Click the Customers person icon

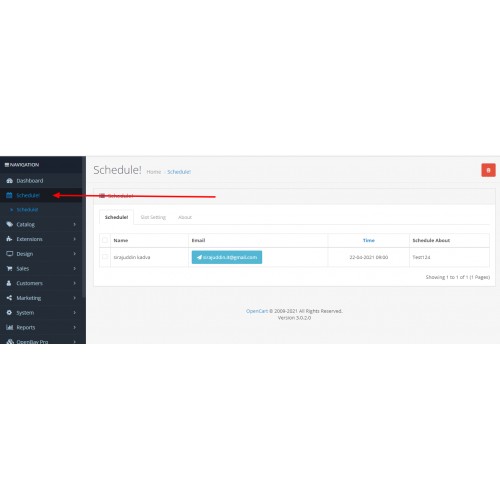[x=9, y=283]
